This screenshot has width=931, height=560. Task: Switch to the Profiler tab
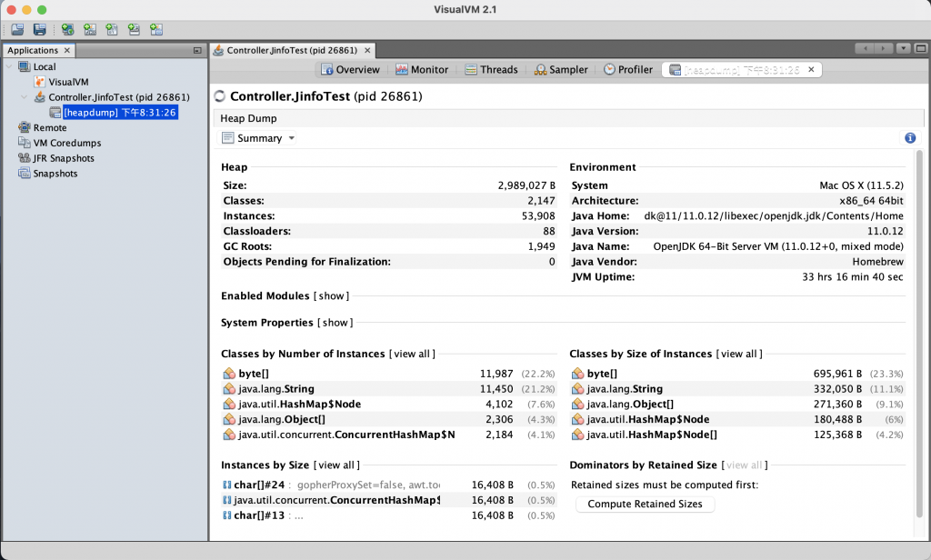pyautogui.click(x=628, y=69)
